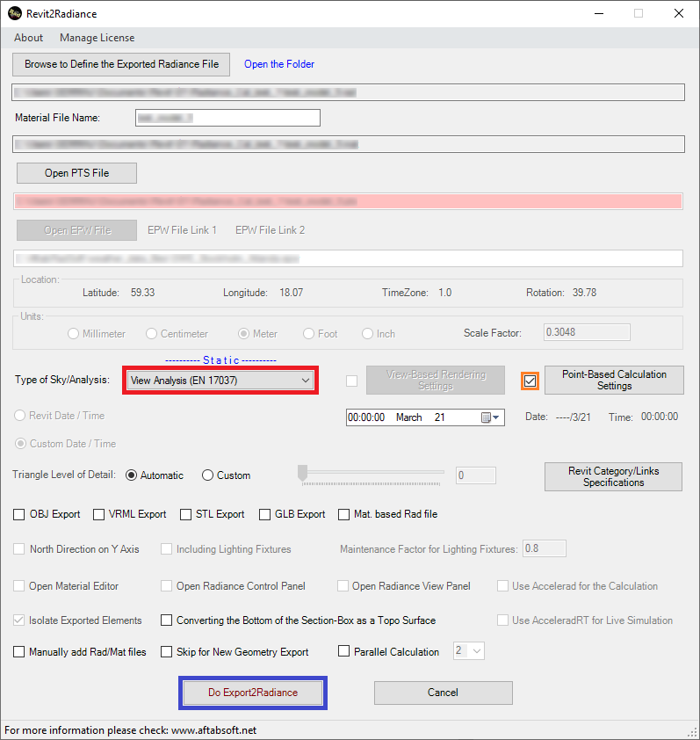Click the Latitude value 59.33

(x=142, y=293)
